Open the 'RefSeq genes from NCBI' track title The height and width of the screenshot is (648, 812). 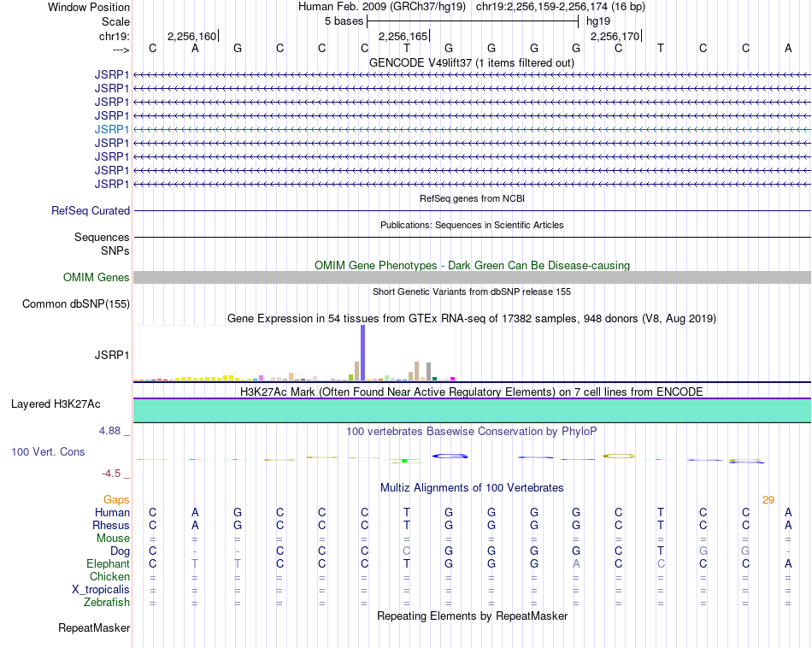[x=472, y=198]
